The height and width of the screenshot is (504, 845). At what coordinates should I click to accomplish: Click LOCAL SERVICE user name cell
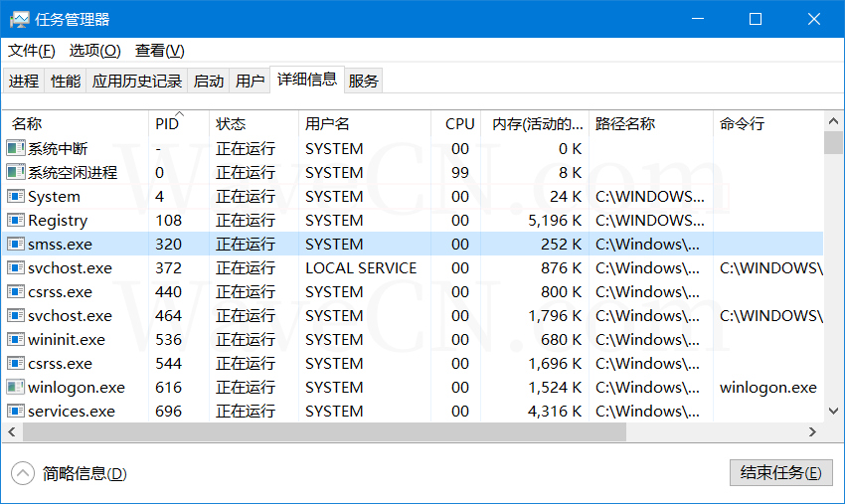coord(361,267)
